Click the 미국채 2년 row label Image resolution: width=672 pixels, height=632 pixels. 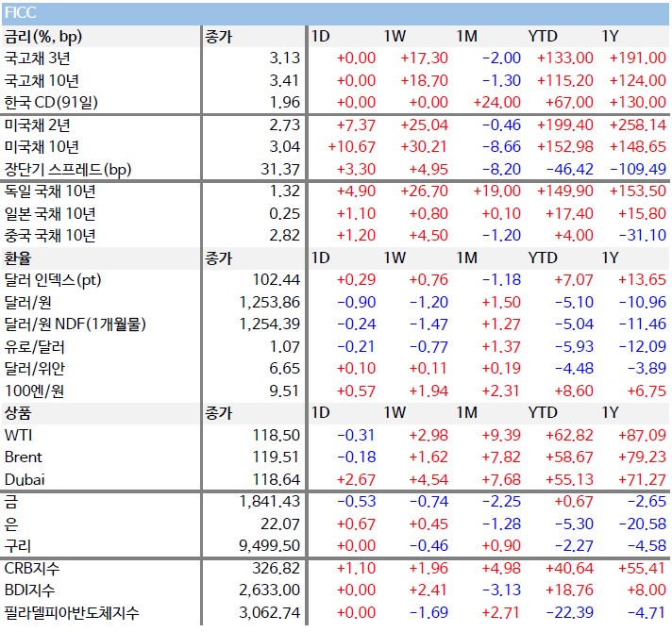tap(38, 125)
